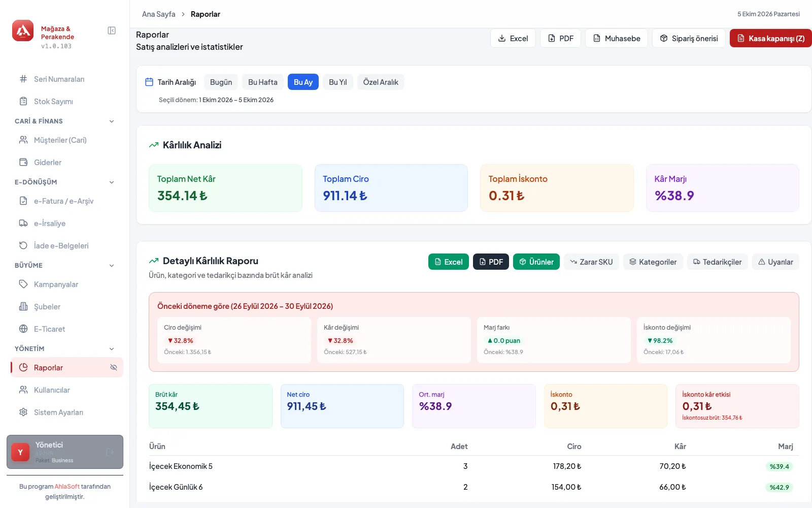Screen dimensions: 812x508
Task: Click the red Kasa kapanışı (Z) button
Action: click(770, 38)
